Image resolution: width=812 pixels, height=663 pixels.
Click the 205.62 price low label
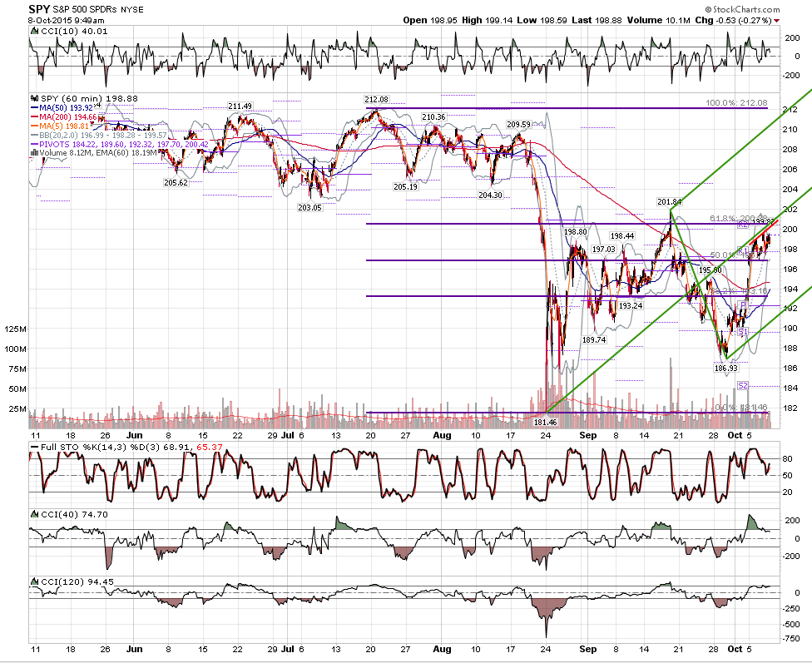click(176, 183)
